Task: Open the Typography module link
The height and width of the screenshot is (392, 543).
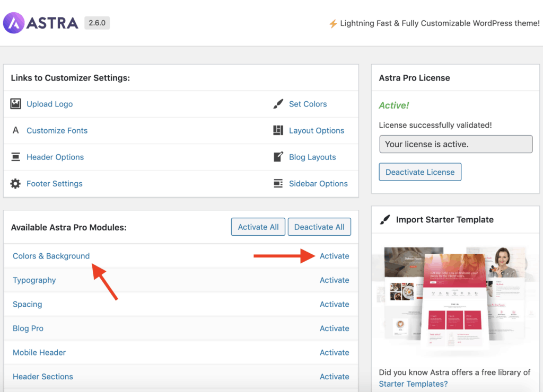Action: [x=34, y=280]
